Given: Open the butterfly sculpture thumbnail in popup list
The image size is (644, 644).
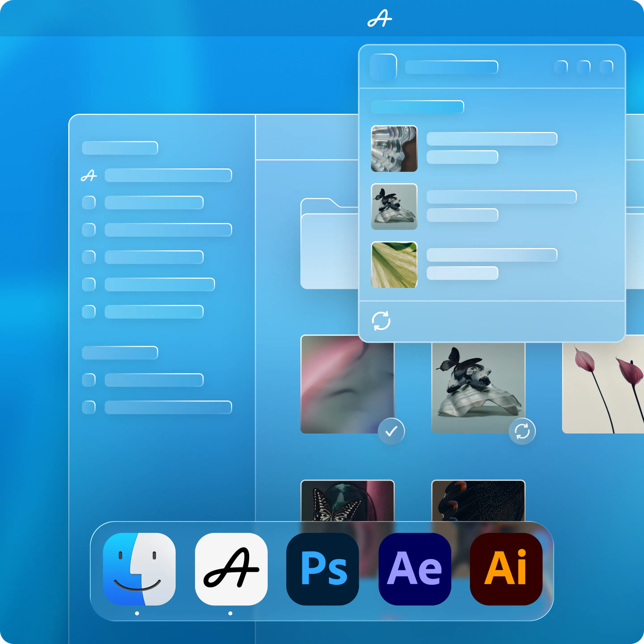Looking at the screenshot, I should (394, 207).
